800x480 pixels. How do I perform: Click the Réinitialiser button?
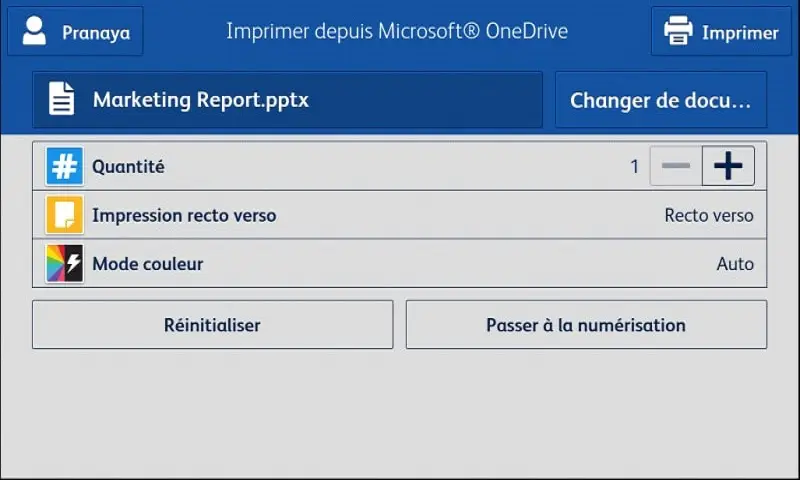click(213, 324)
